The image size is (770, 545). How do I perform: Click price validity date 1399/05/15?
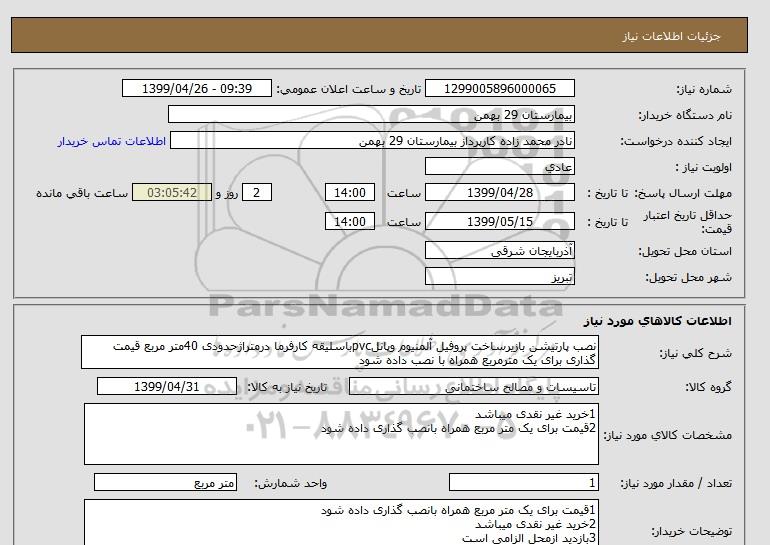coord(499,222)
